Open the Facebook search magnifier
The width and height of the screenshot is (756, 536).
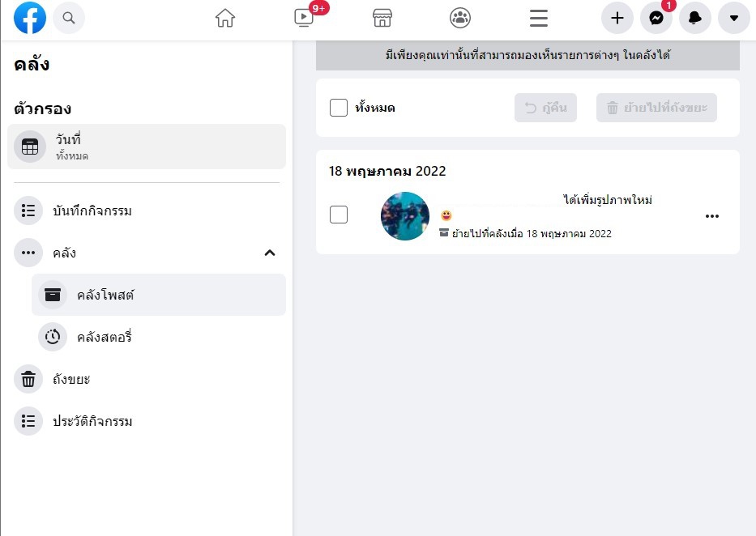pos(69,18)
